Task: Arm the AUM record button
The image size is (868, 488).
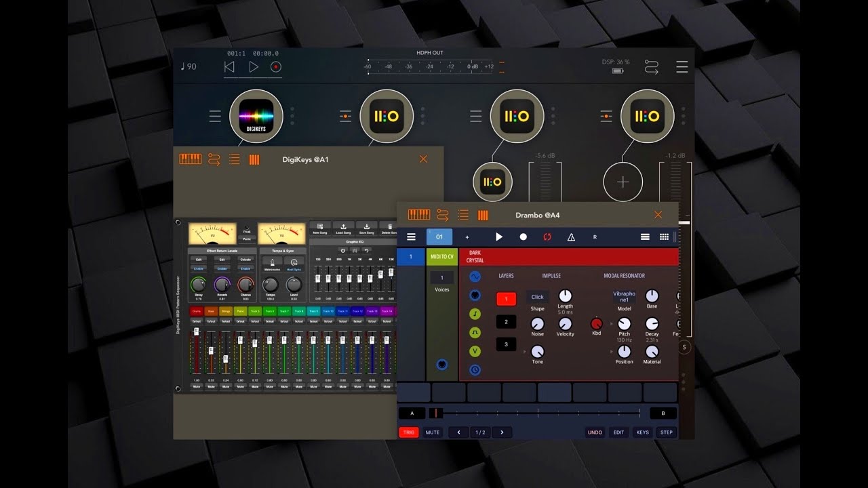Action: point(276,66)
